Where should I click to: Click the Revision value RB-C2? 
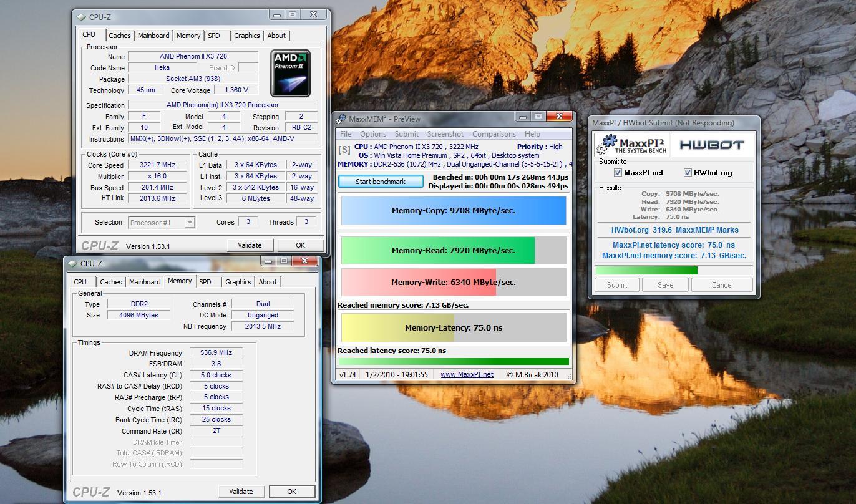point(302,128)
